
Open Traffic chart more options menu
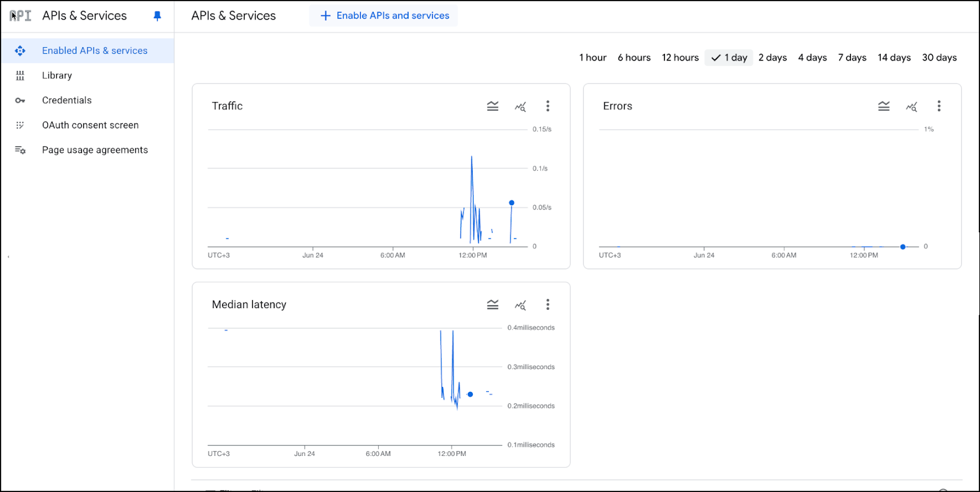pos(548,106)
